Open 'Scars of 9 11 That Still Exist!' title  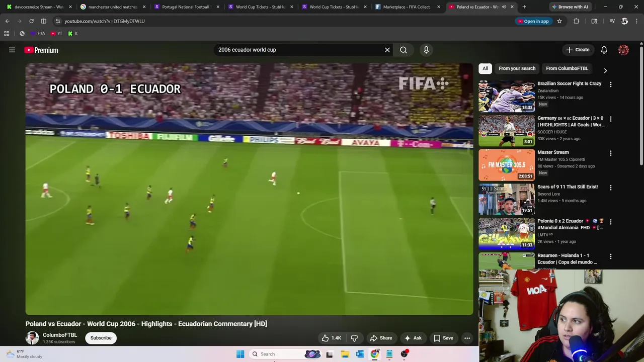pos(568,187)
